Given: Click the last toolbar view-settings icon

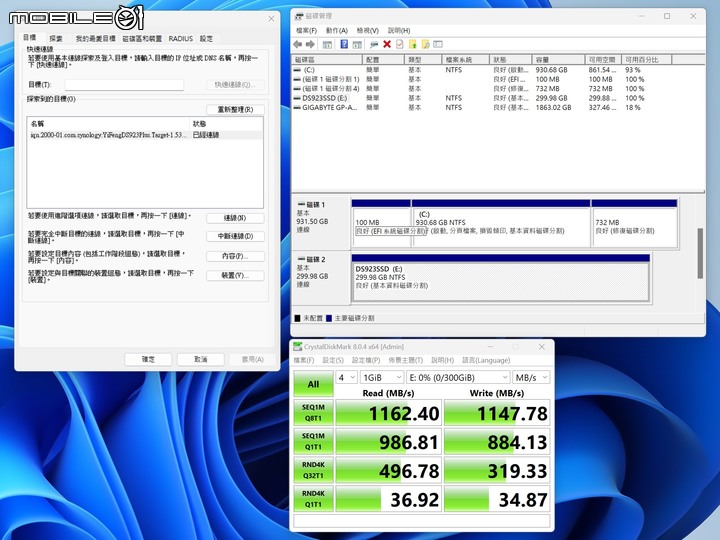Looking at the screenshot, I should pos(438,45).
